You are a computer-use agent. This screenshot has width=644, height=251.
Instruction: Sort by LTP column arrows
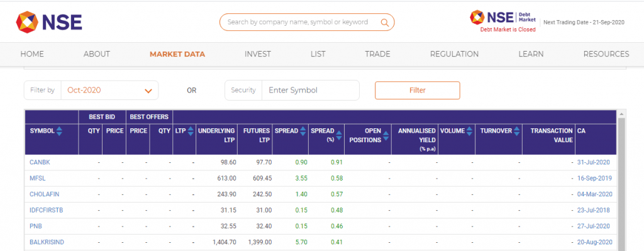(x=191, y=131)
